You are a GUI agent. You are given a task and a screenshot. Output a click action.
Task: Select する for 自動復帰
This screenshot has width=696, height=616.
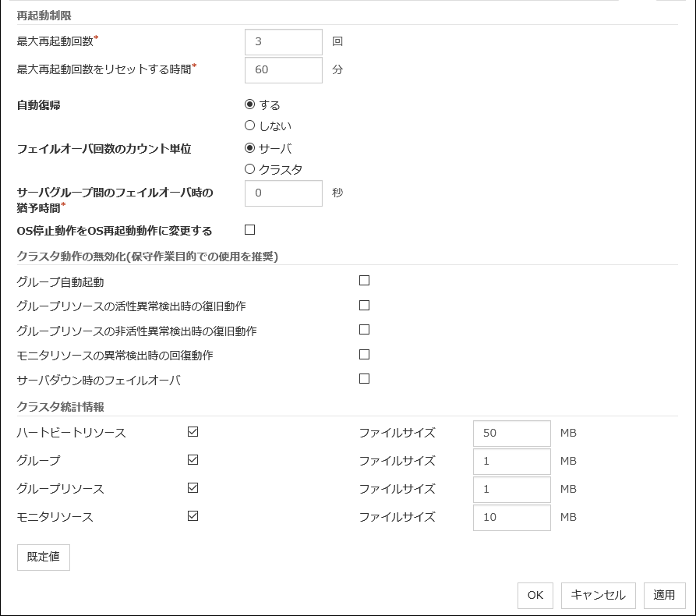(x=250, y=104)
